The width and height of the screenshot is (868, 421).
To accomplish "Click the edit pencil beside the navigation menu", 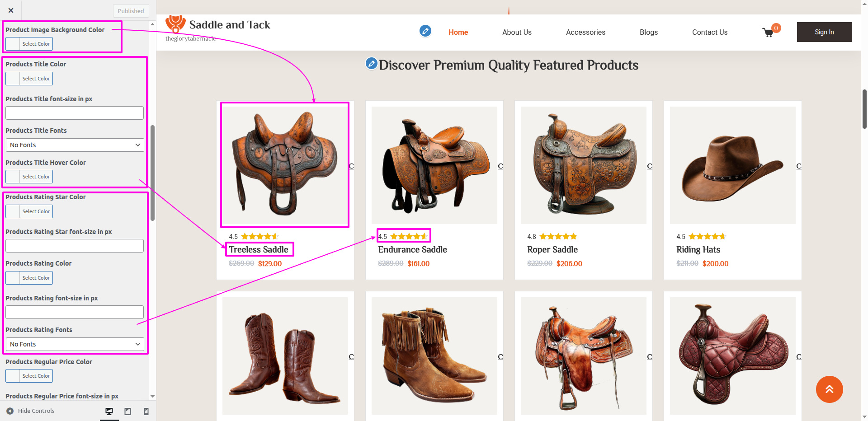I will [x=425, y=31].
